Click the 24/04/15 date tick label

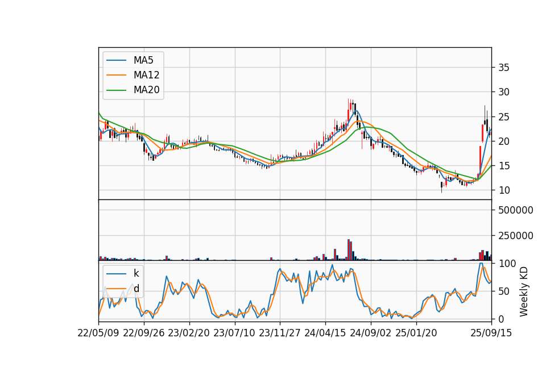pos(325,333)
